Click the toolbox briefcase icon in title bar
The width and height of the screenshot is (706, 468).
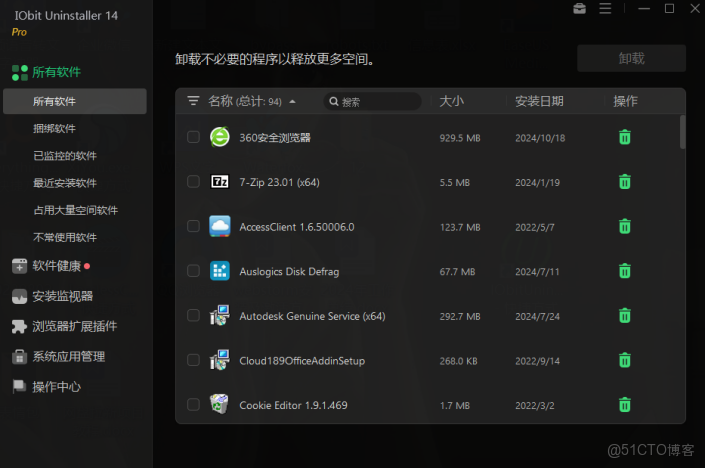click(579, 9)
